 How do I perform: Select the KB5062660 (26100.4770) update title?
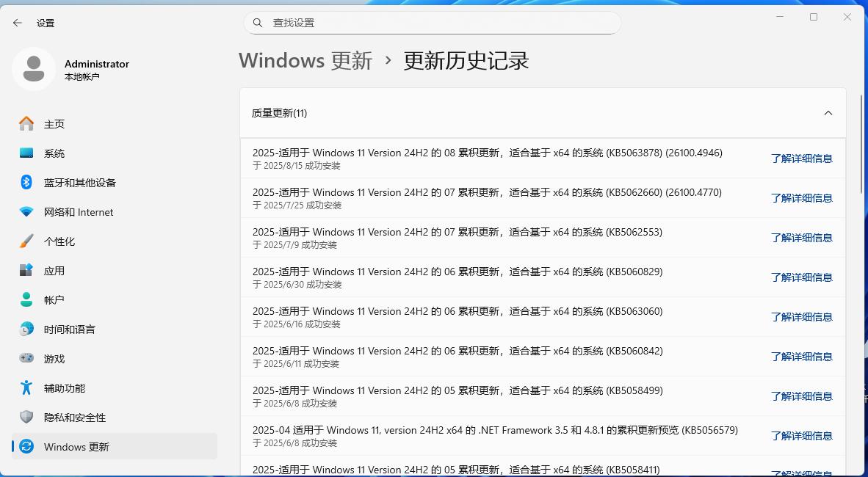tap(487, 192)
